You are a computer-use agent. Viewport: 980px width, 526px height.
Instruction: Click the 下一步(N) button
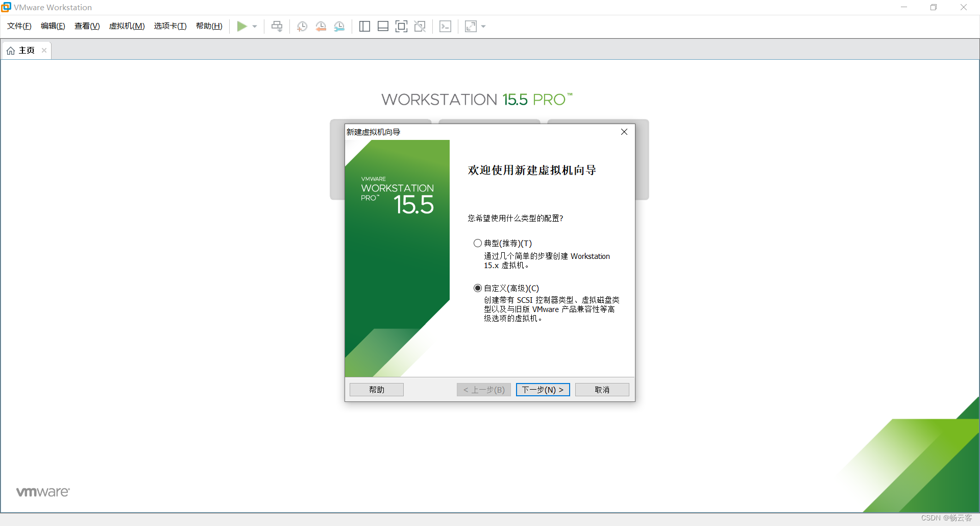point(543,390)
